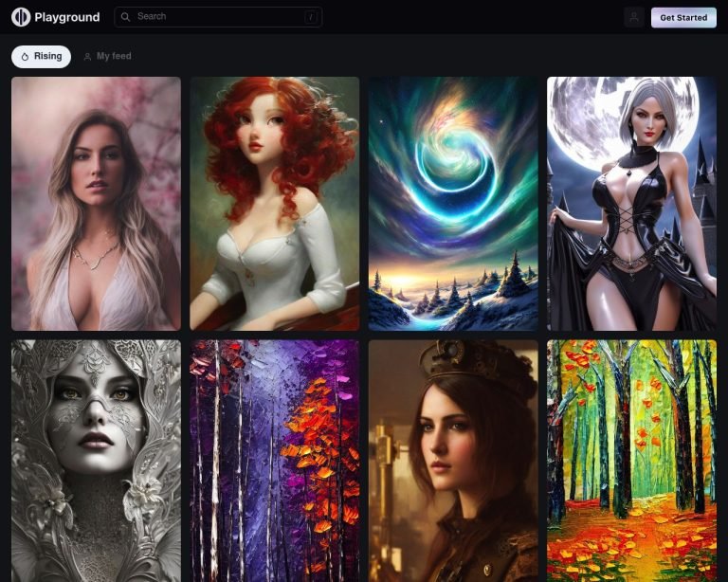Click the flame icon in Rising
This screenshot has height=582, width=728.
[26, 57]
